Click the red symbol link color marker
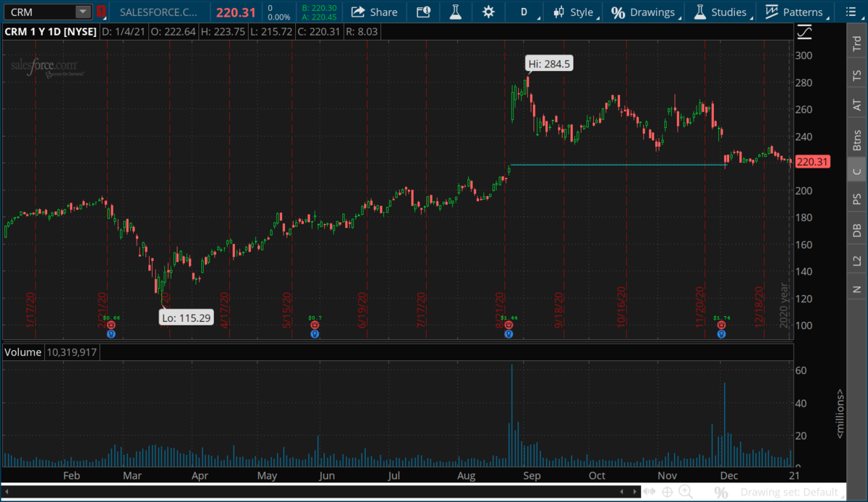The image size is (868, 502). [x=101, y=12]
